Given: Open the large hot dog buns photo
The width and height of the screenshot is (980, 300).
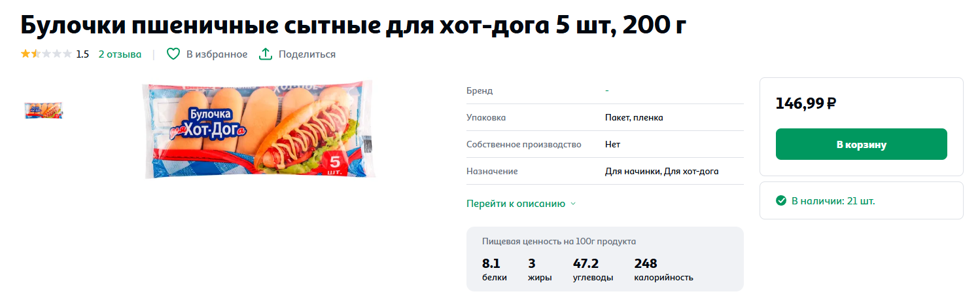Looking at the screenshot, I should (260, 130).
